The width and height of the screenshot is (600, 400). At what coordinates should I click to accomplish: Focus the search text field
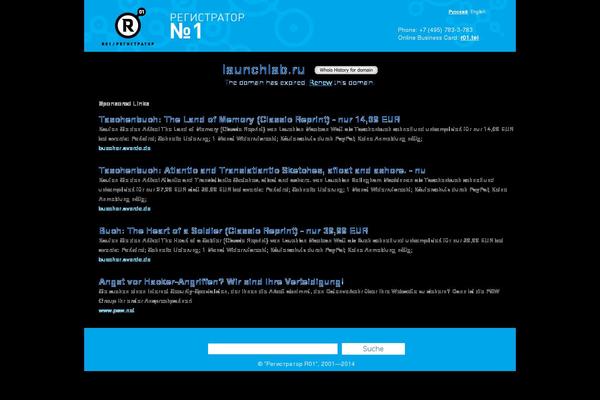273,349
